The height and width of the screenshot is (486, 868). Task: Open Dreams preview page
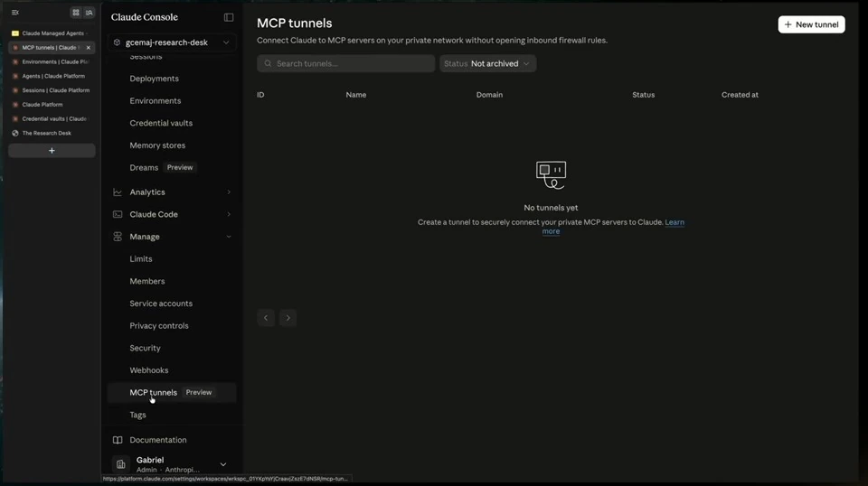point(144,167)
